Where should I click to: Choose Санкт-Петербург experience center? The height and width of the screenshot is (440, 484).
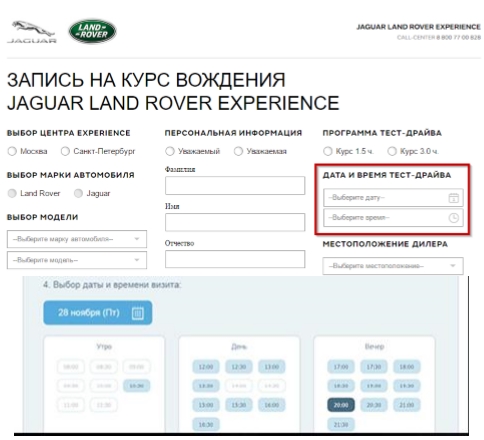pos(65,151)
